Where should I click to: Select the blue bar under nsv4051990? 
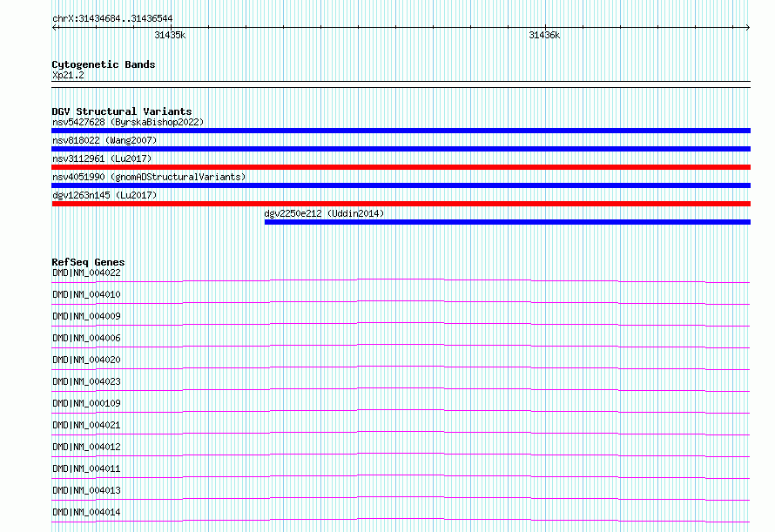pyautogui.click(x=401, y=185)
